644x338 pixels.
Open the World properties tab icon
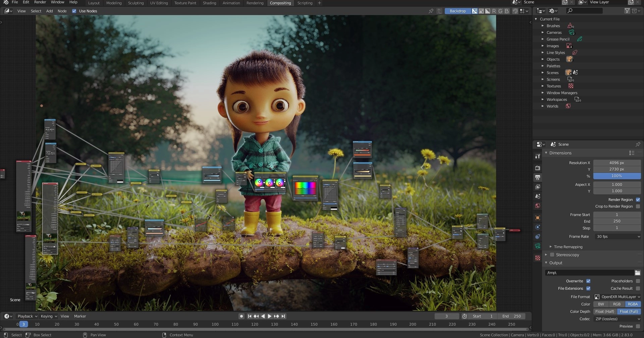click(538, 206)
